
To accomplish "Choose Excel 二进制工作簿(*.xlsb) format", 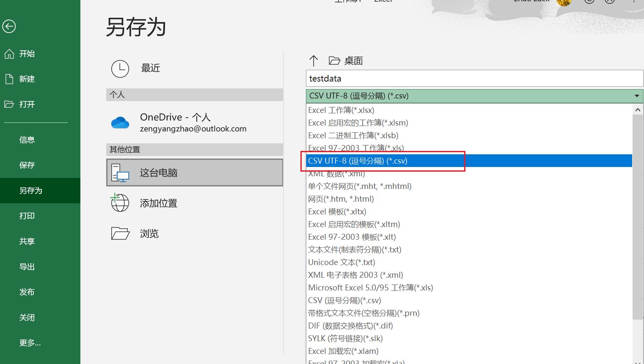I will pos(469,136).
